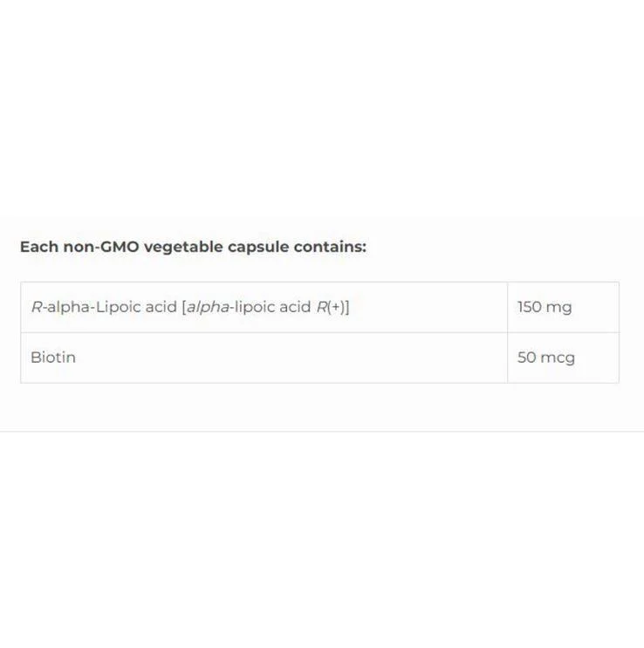Screen dimensions: 644x648
Task: Click the word 'Each' in heading
Action: point(39,247)
